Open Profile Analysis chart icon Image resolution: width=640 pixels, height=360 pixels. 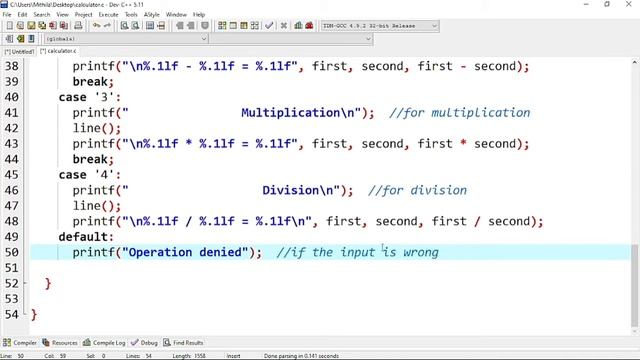coord(298,26)
